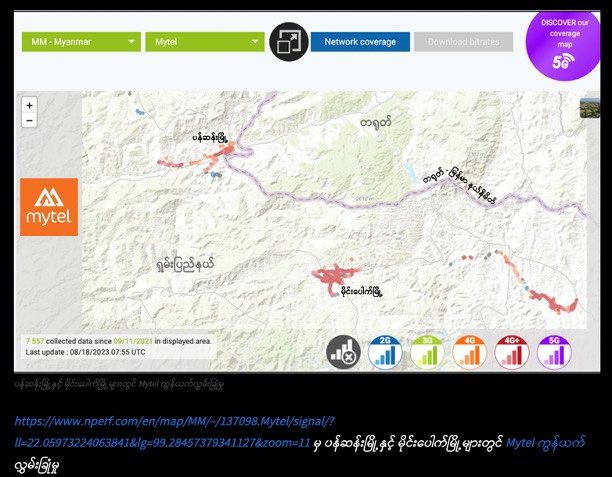Zoom out with the minus button
Screen dimensions: 612x477
29,120
